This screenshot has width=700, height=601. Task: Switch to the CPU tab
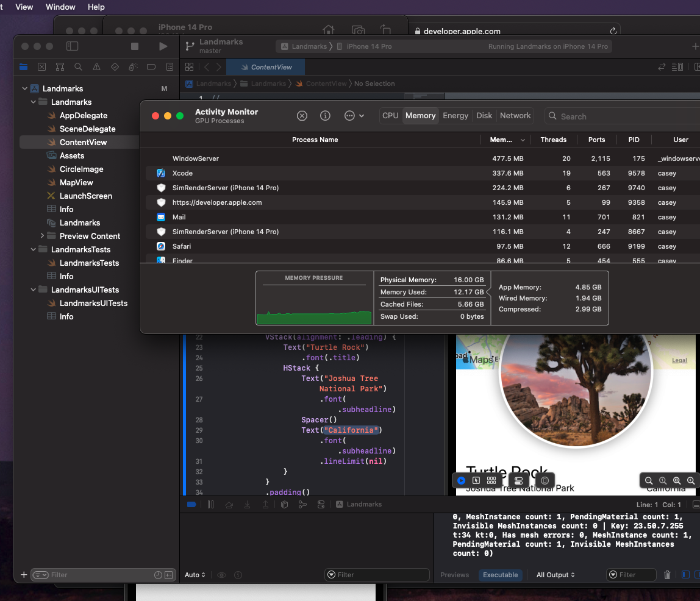pos(390,116)
